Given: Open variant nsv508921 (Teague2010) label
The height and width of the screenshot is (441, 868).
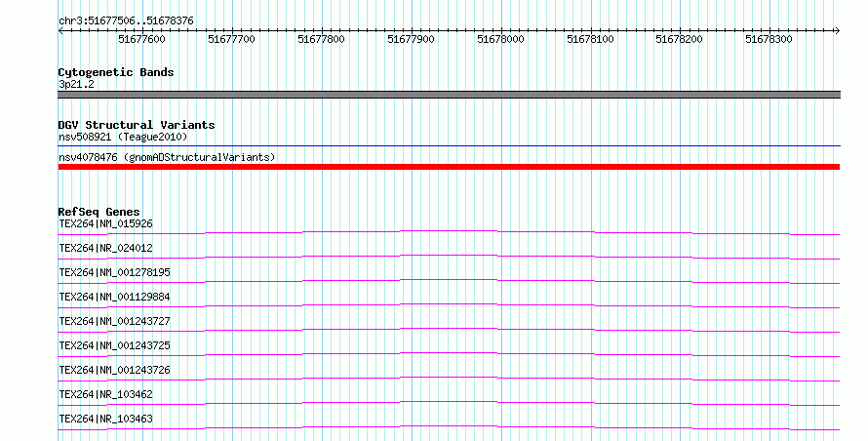Looking at the screenshot, I should [123, 137].
